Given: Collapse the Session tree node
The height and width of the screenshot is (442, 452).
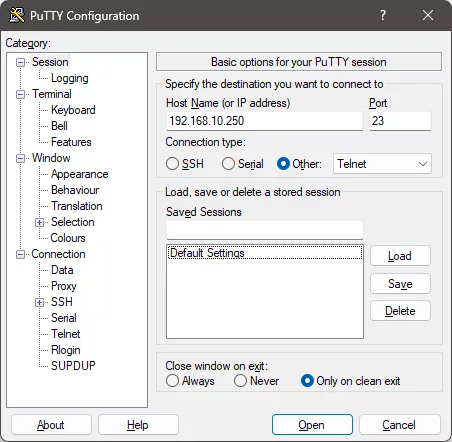Looking at the screenshot, I should 20,62.
